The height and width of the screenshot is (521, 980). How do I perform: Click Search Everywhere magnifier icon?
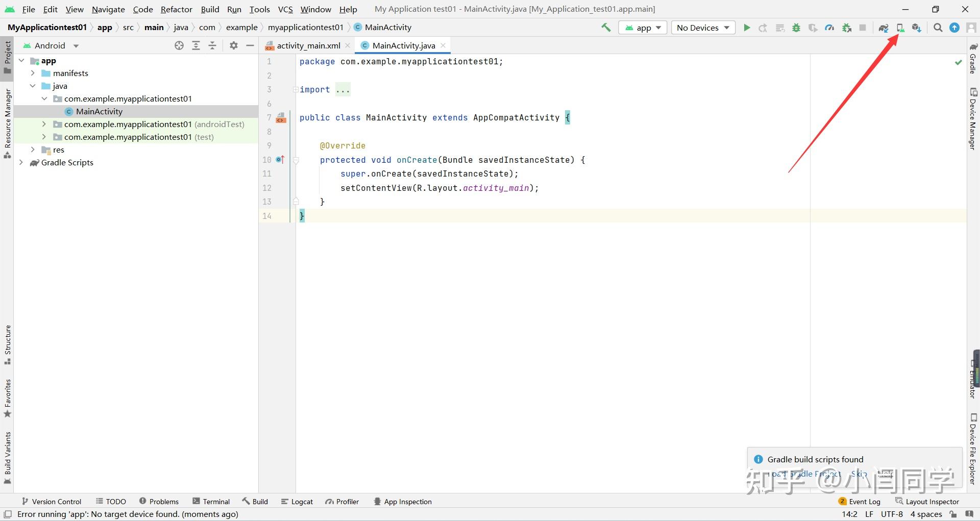[x=938, y=28]
